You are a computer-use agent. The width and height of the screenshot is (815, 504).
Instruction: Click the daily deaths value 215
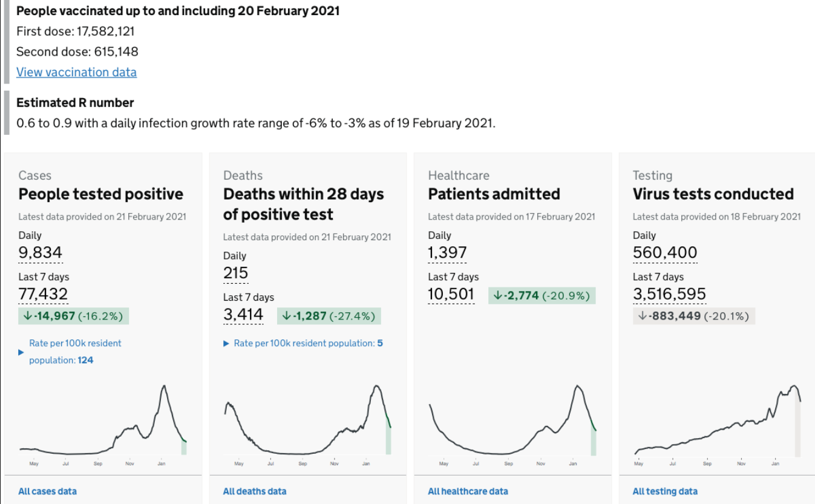tap(235, 273)
